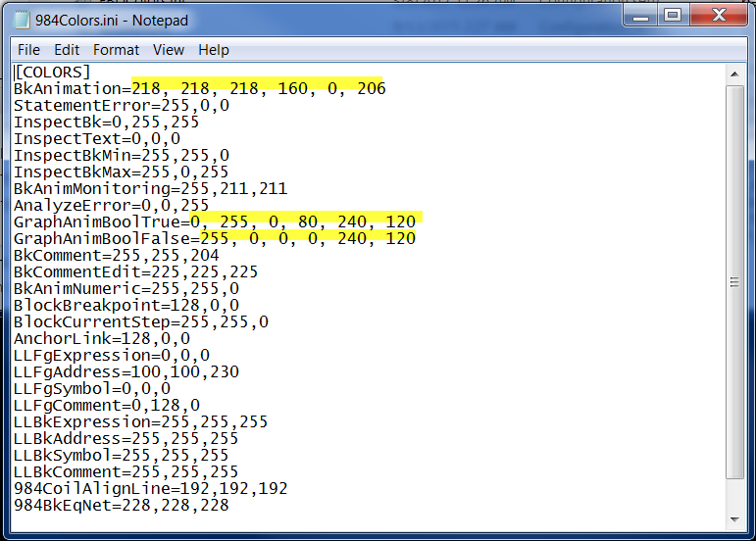Open the Format menu

tap(117, 50)
